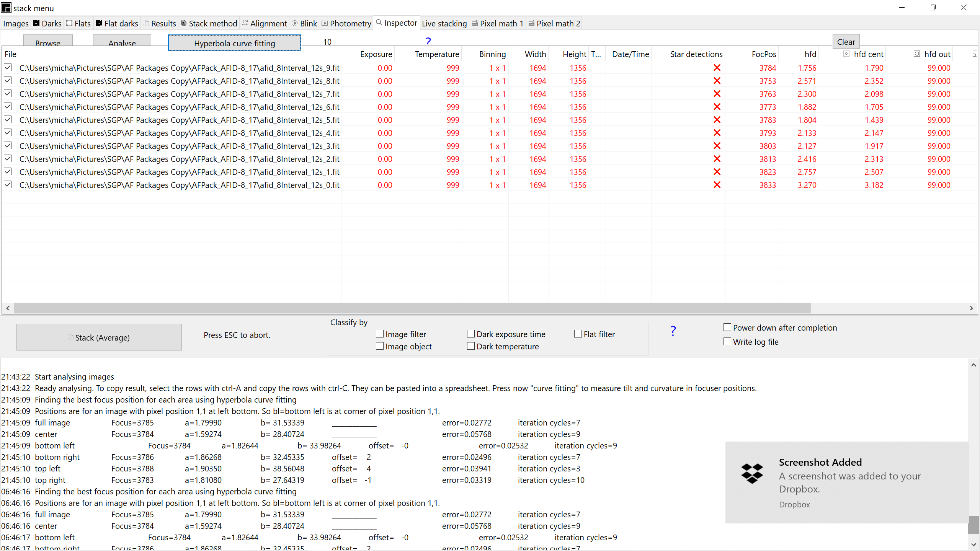
Task: Open the Darks tab
Action: tap(47, 23)
